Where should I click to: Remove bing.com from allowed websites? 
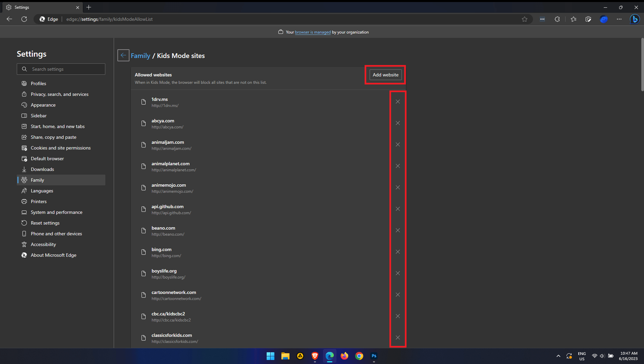click(x=397, y=252)
